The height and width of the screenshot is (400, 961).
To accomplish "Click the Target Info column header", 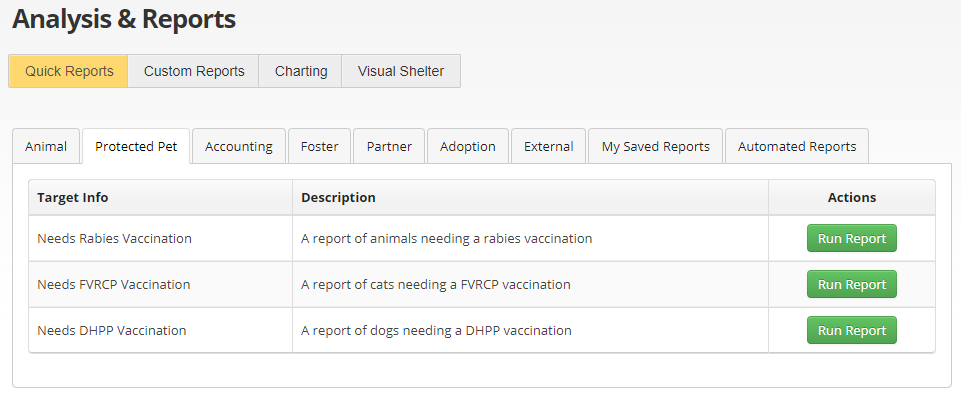I will pos(73,198).
